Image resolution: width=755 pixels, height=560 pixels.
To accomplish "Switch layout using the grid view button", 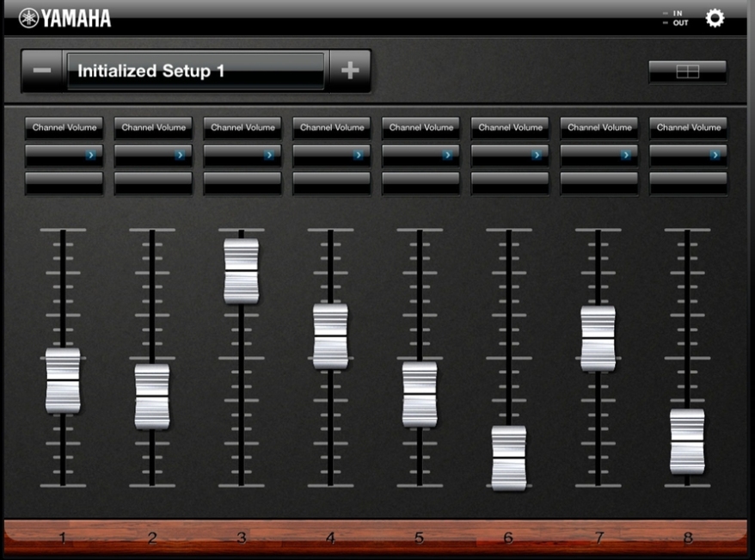I will 687,71.
